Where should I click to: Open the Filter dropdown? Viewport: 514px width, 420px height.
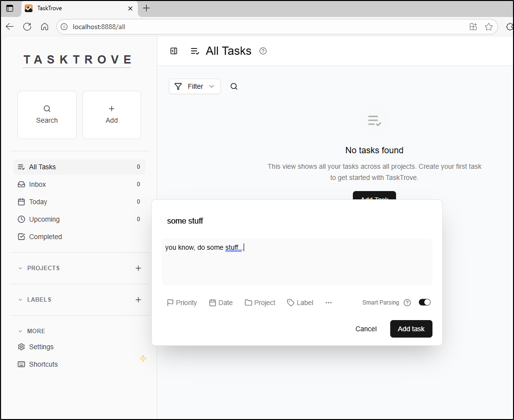click(195, 86)
